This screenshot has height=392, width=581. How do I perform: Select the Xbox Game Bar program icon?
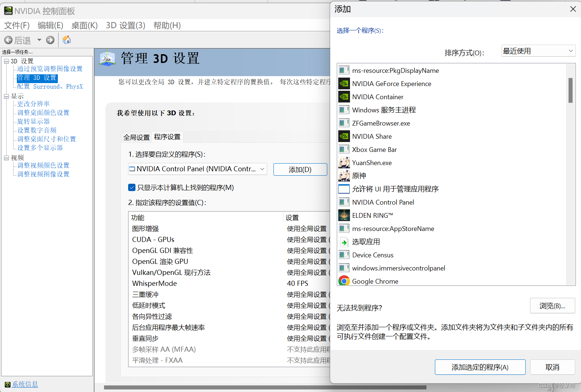coord(344,149)
